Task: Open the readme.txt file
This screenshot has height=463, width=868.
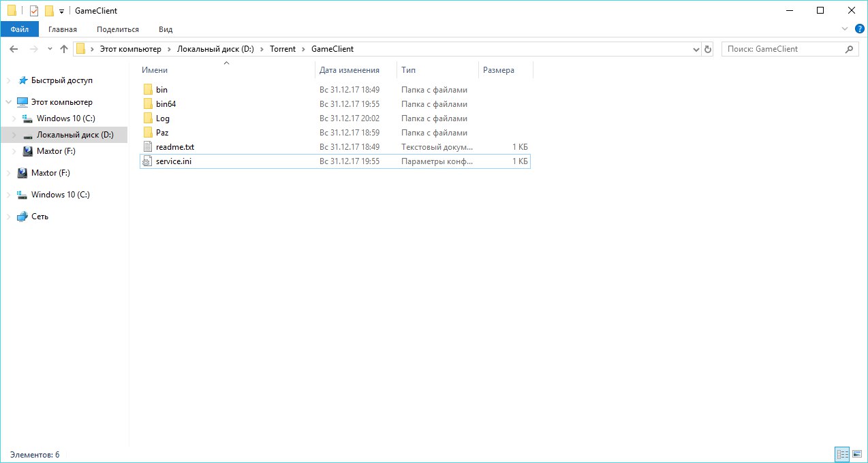Action: [x=174, y=147]
